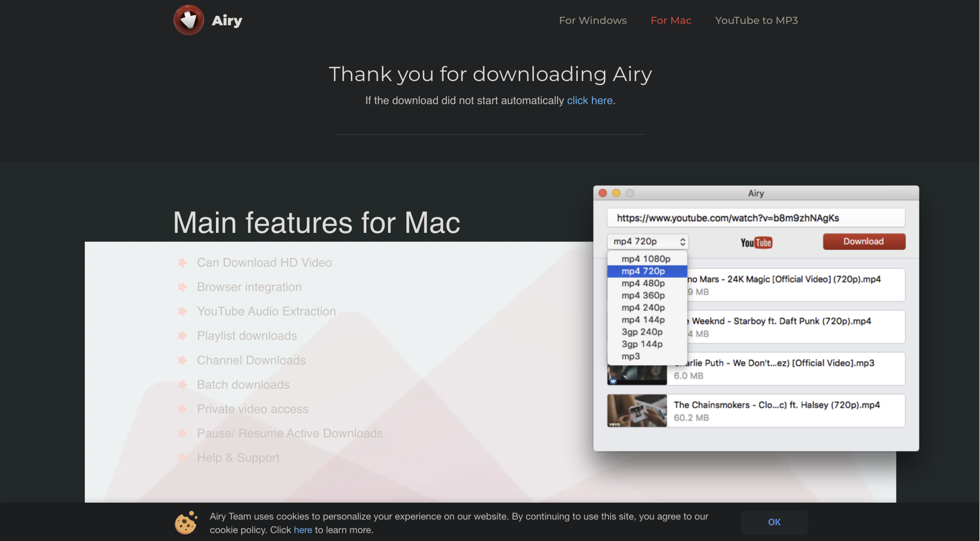
Task: Click 'Can Download HD Video' feature
Action: 264,262
